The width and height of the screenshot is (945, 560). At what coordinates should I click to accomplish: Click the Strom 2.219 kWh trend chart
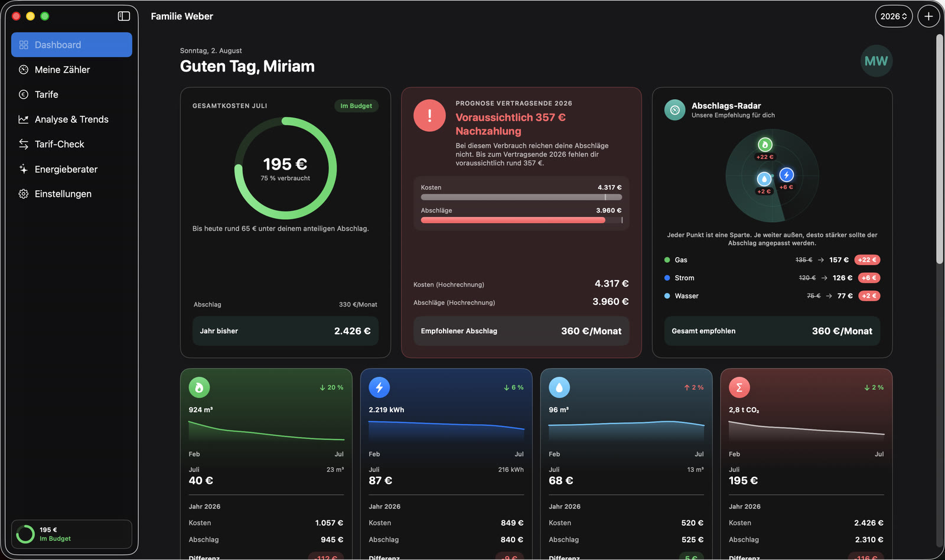[x=447, y=431]
